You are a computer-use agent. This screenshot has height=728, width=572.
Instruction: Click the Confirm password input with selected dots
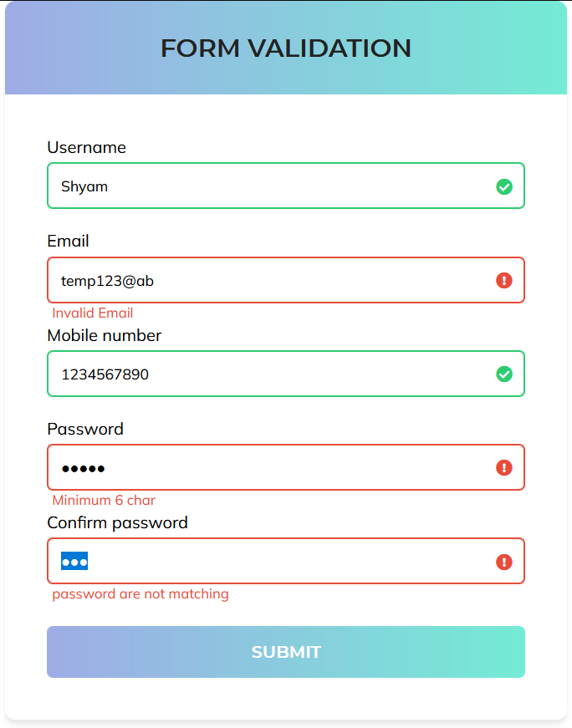click(x=251, y=561)
